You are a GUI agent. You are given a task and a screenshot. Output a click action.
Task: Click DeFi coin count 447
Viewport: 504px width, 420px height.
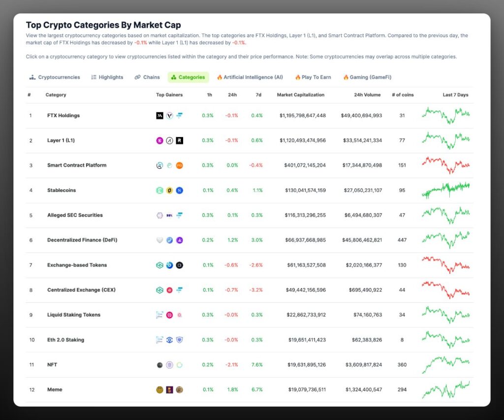[402, 240]
